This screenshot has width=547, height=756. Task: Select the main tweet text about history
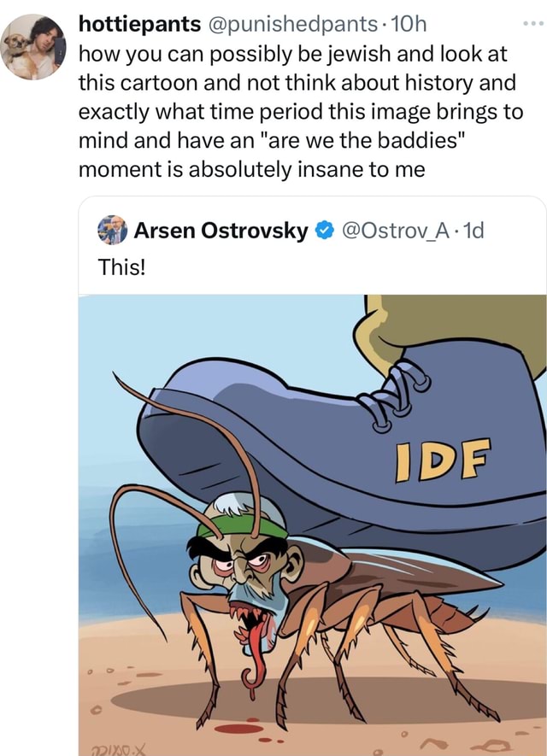point(301,111)
